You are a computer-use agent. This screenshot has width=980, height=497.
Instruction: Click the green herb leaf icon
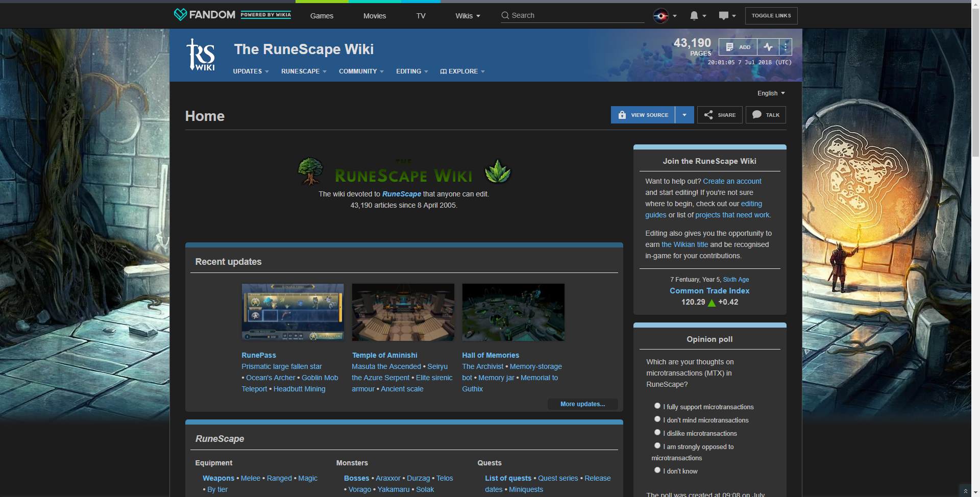[x=498, y=171]
